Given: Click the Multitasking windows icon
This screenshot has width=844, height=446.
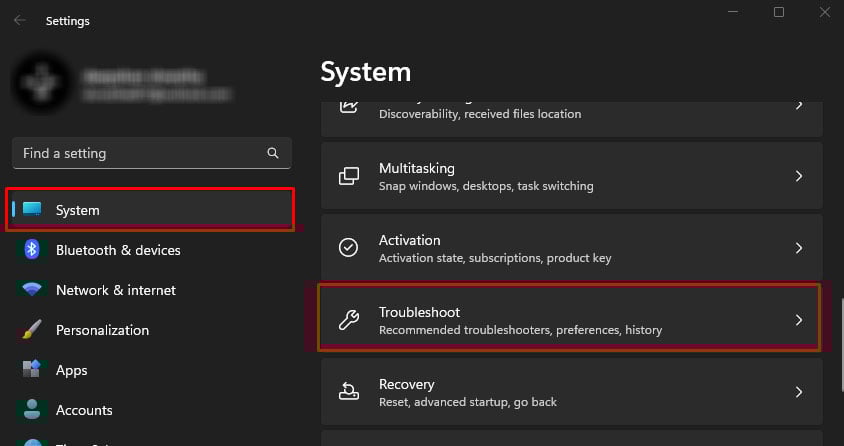Looking at the screenshot, I should point(349,176).
